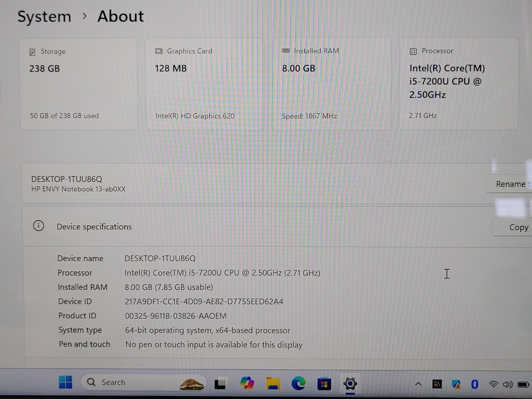Screen dimensions: 532x399
Task: Click the Bluetooth icon in the system tray
Action: (474, 384)
